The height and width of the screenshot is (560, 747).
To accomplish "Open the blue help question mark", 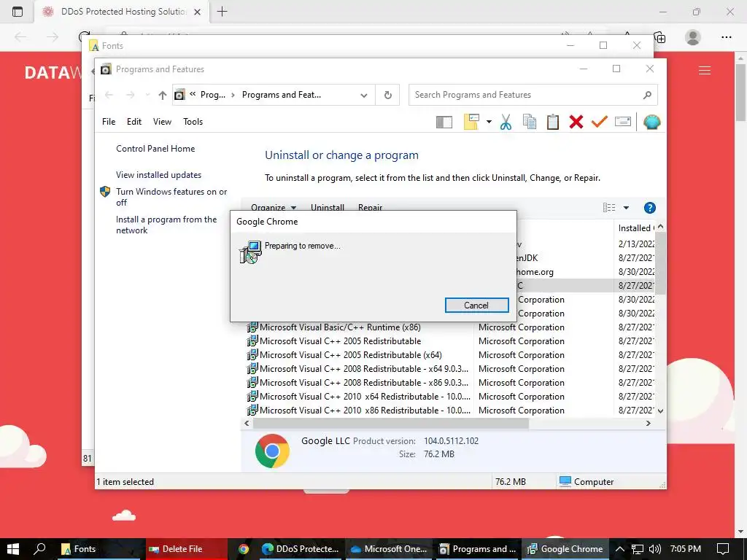I will (x=649, y=208).
